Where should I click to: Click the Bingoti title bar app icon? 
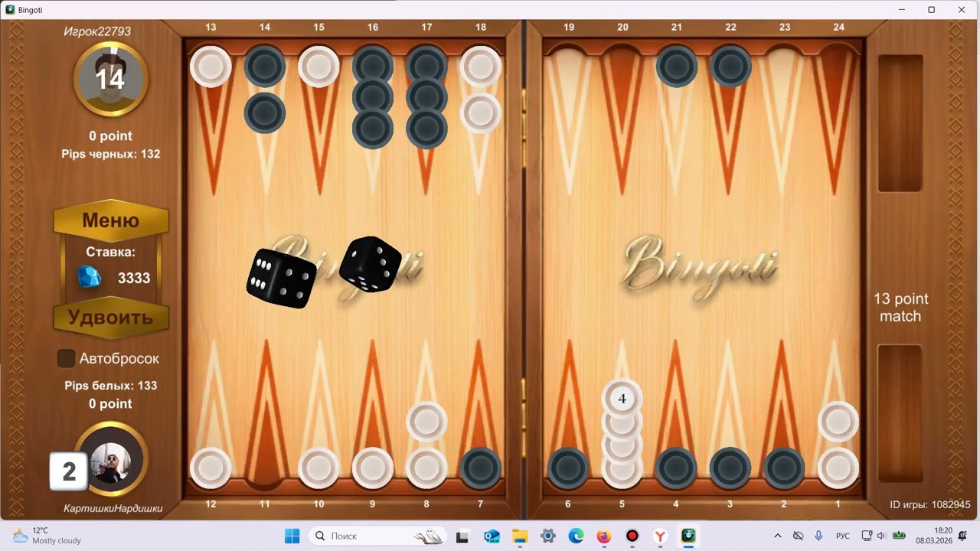(x=10, y=9)
